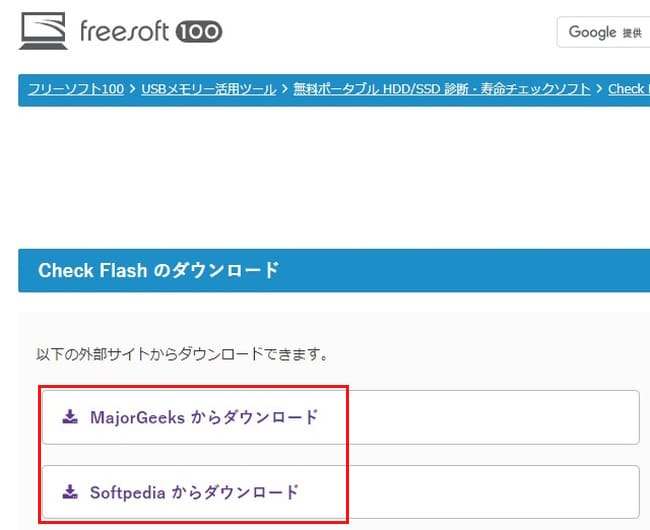Screen dimensions: 650x530
Task: Click the "100" badge in the logo
Action: [198, 32]
